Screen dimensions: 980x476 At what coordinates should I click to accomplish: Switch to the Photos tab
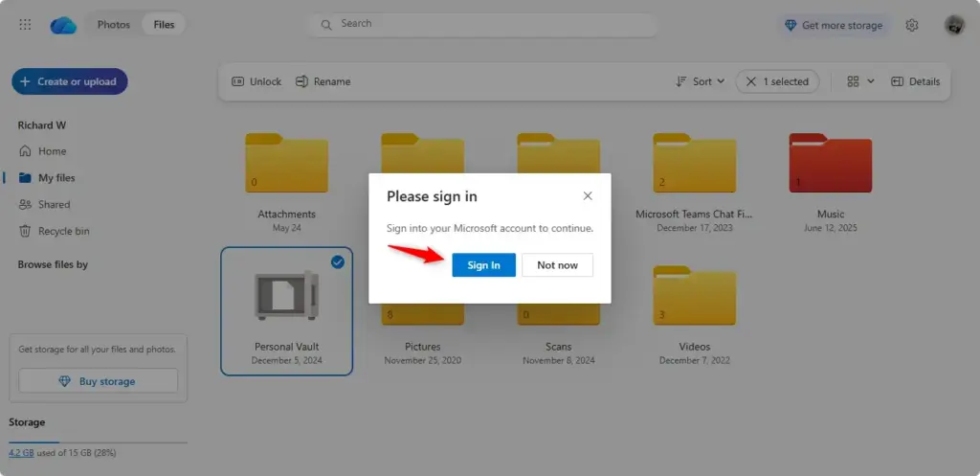pyautogui.click(x=114, y=25)
